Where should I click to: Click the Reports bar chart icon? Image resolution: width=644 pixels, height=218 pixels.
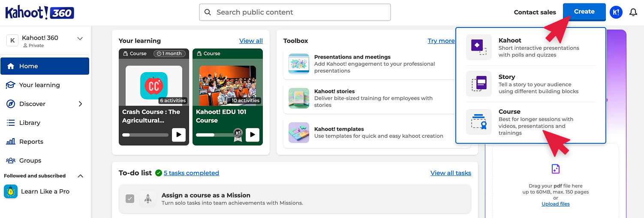11,142
